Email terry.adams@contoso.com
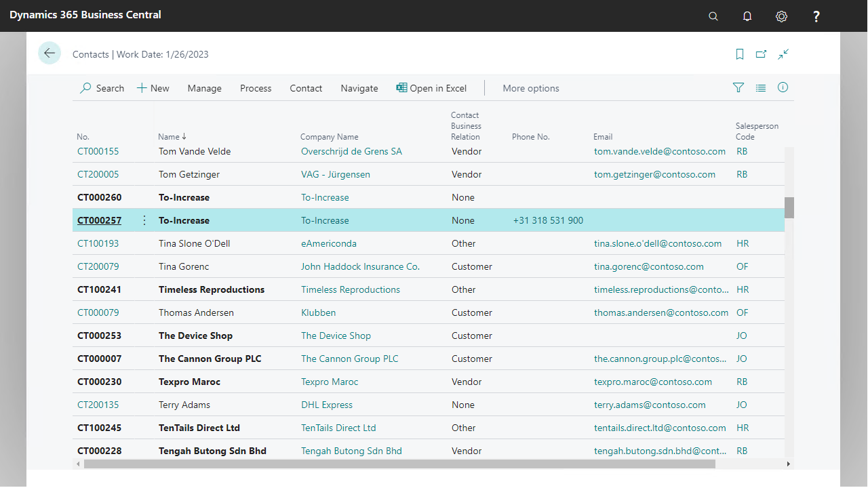The height and width of the screenshot is (488, 868). [x=650, y=405]
